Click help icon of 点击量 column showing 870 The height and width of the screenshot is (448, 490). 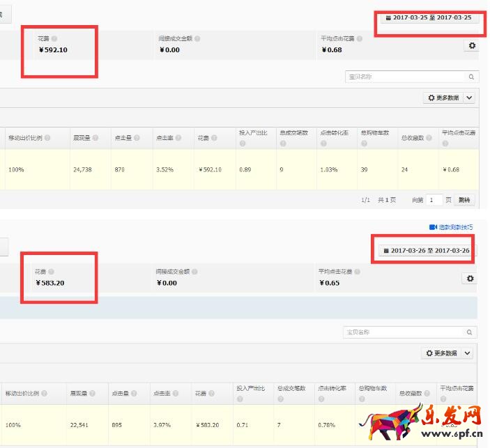pyautogui.click(x=137, y=138)
